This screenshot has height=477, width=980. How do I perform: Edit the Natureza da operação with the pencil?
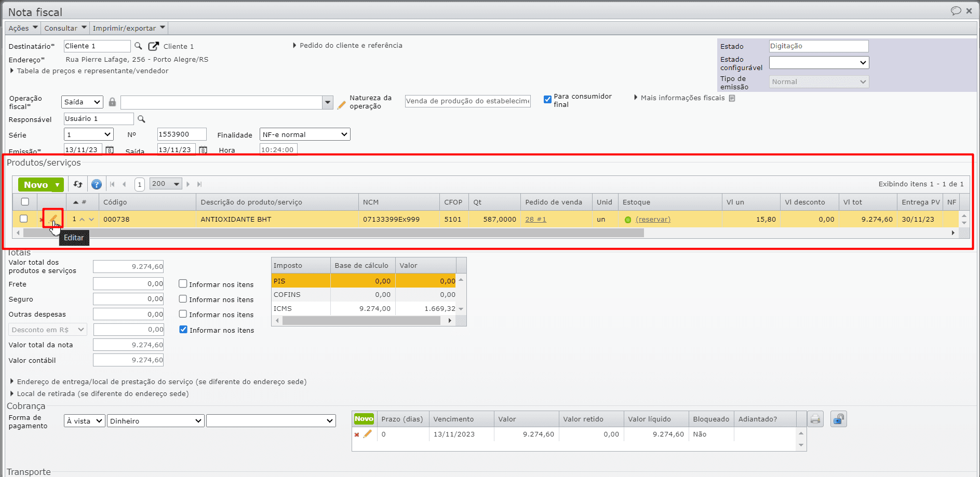[x=341, y=105]
